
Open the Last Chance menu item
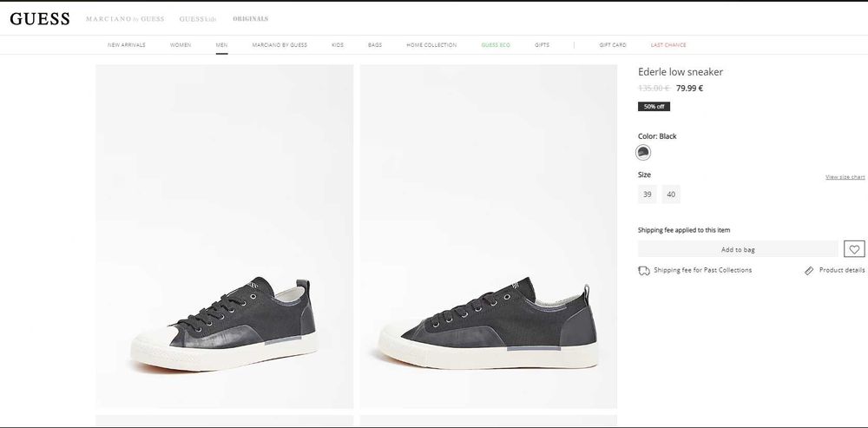668,44
